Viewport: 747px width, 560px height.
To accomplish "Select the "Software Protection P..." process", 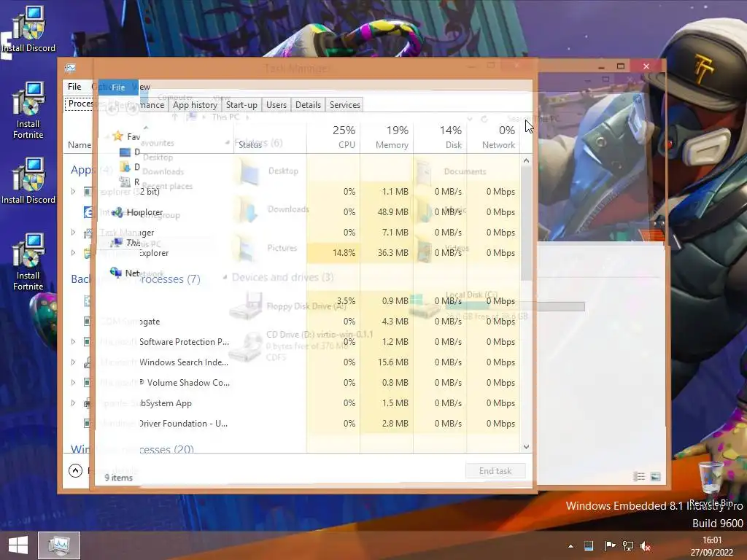I will point(184,341).
